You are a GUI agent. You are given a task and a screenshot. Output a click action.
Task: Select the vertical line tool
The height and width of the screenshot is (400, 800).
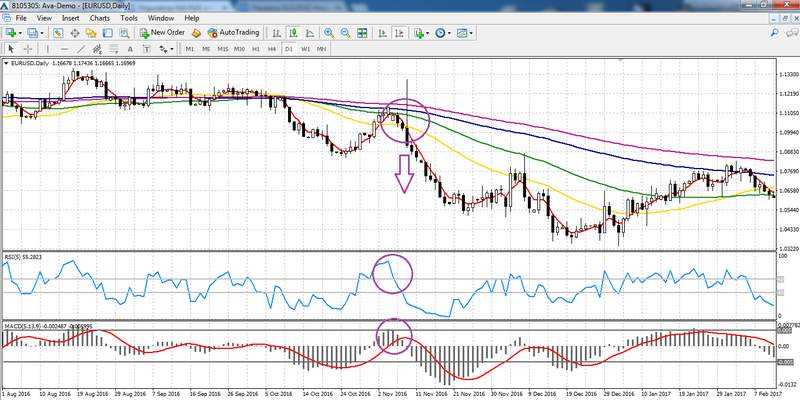48,48
